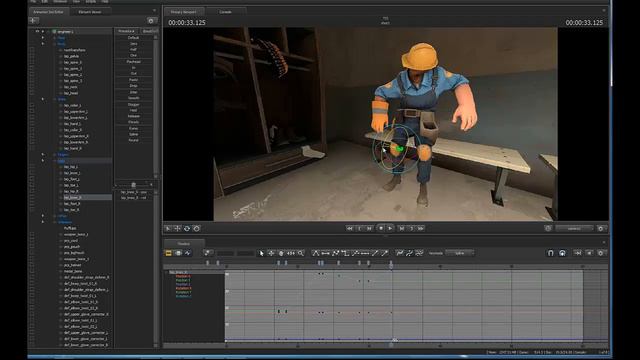Click the Smooth preset slider
The width and height of the screenshot is (640, 360).
pyautogui.click(x=134, y=98)
